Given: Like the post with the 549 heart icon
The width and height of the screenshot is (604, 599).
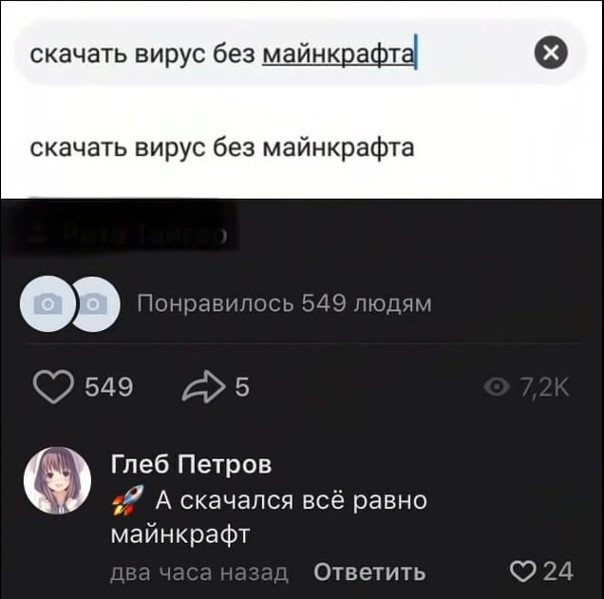Looking at the screenshot, I should 53,387.
